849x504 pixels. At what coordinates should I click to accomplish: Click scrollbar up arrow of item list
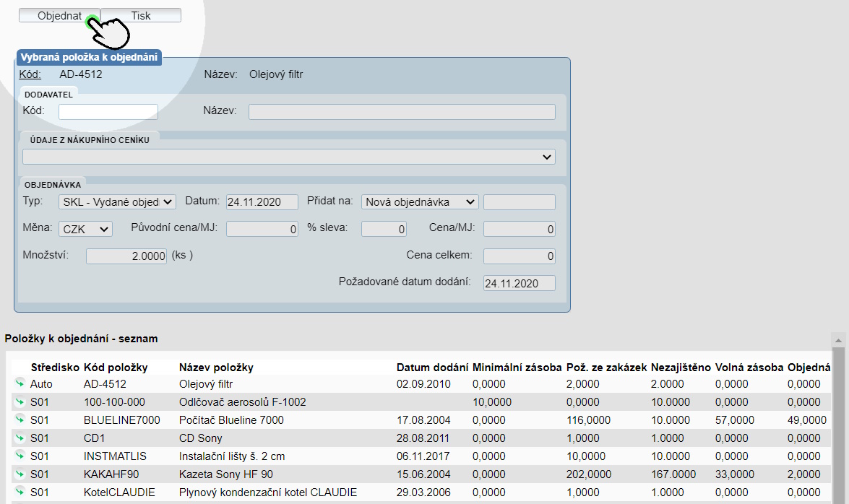[838, 339]
